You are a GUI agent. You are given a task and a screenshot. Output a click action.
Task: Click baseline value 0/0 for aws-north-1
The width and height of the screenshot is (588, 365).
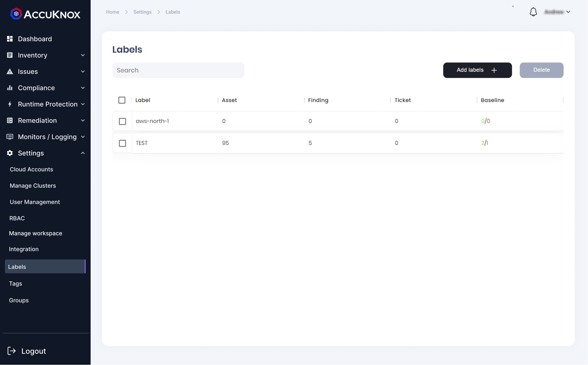[x=485, y=121]
